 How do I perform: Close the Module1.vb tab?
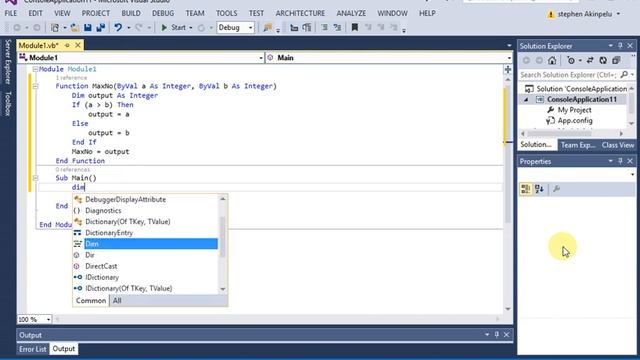click(78, 45)
